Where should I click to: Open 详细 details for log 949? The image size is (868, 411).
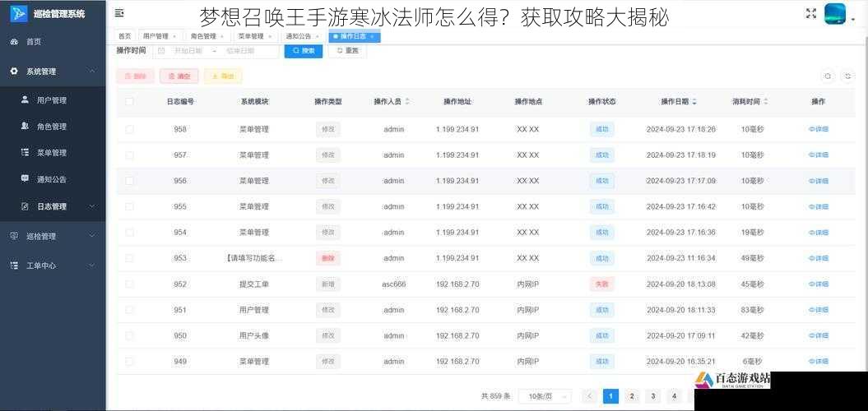click(x=819, y=361)
